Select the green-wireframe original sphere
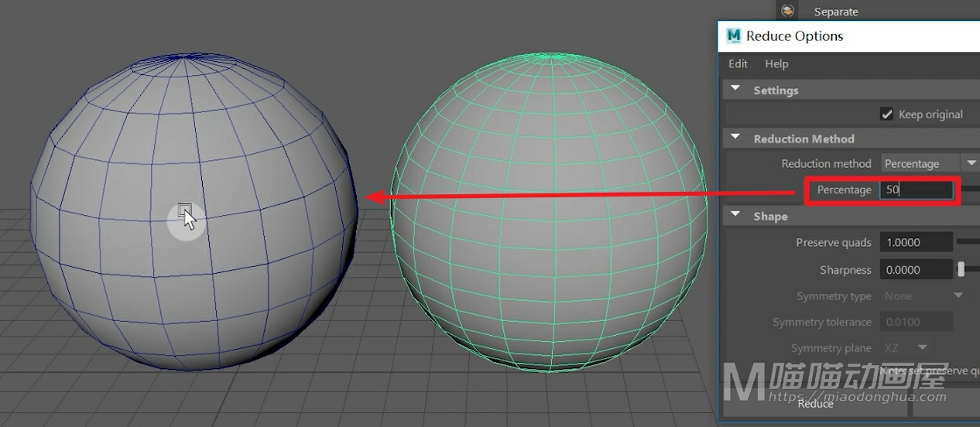This screenshot has width=980, height=427. [549, 212]
